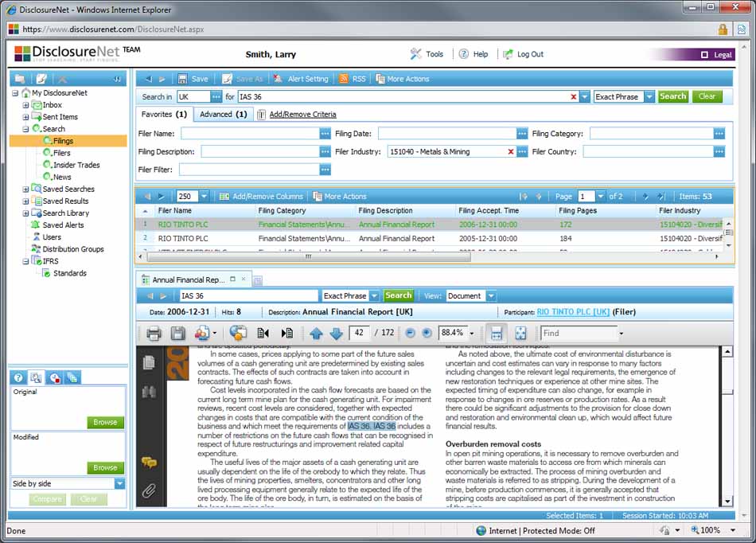
Task: Save a copy of the PDF
Action: point(178,334)
